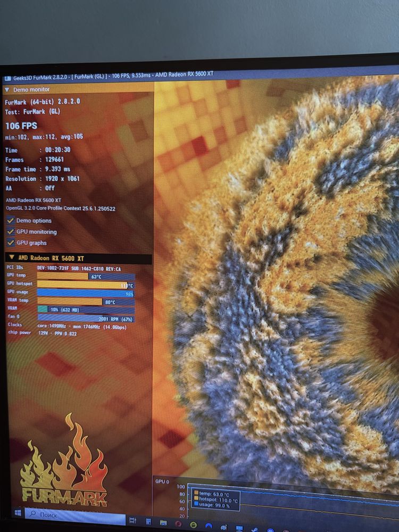Click the Clocks core:1490MHz text
The height and width of the screenshot is (532, 399).
click(82, 327)
